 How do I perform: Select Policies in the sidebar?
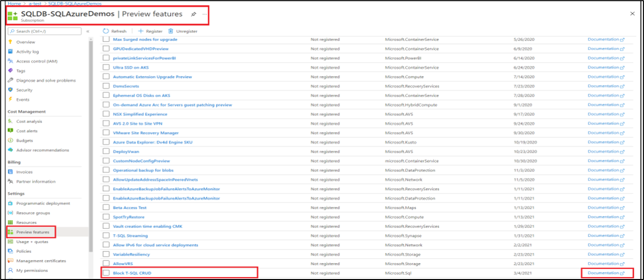point(23,251)
